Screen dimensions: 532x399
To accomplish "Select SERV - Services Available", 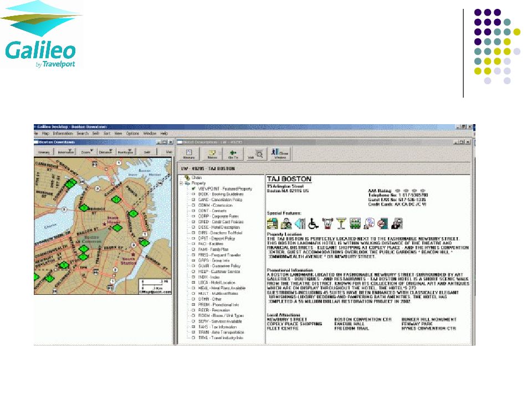I will (220, 321).
